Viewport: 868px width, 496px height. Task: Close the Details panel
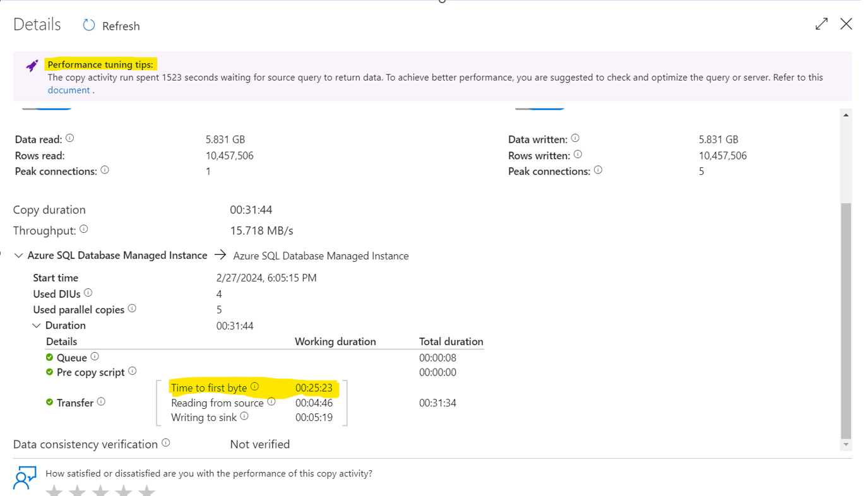coord(846,24)
